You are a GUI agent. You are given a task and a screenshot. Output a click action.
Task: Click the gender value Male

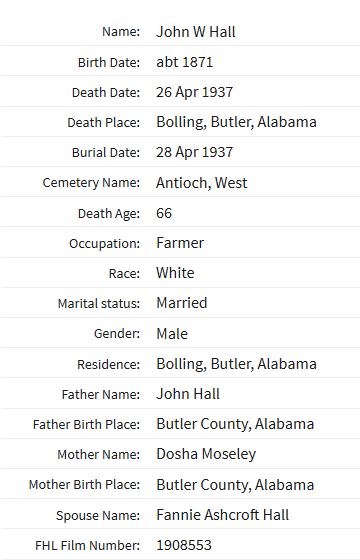[x=172, y=334]
